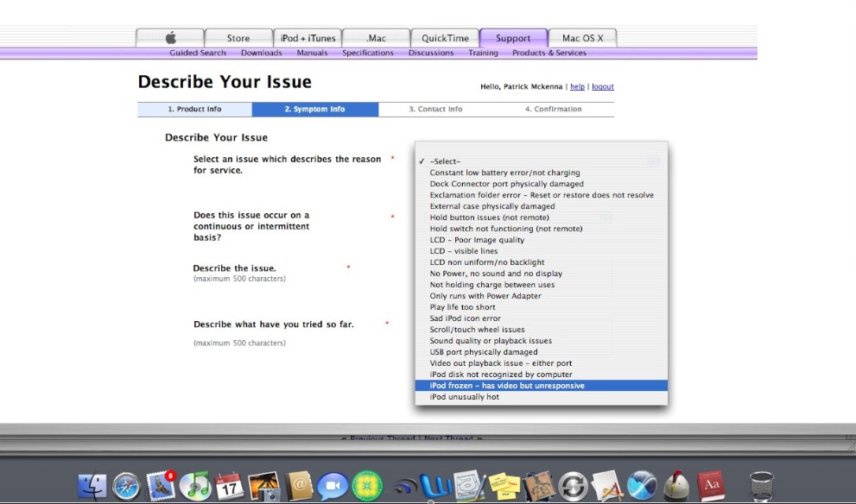856x504 pixels.
Task: Launch iTunes from the Dock
Action: pos(195,486)
